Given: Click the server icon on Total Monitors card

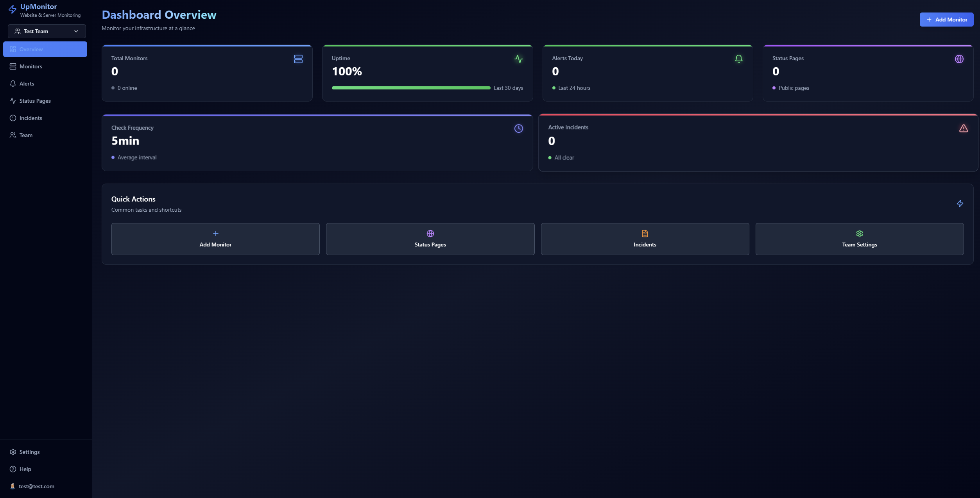Looking at the screenshot, I should 298,59.
